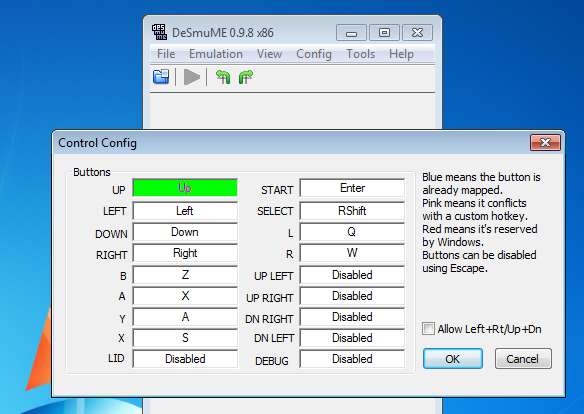Click the UP RIGHT label text
The height and width of the screenshot is (414, 584).
[x=270, y=298]
